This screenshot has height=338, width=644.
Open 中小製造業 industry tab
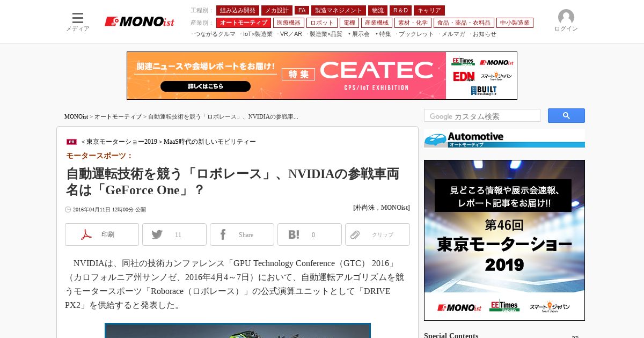pos(515,23)
